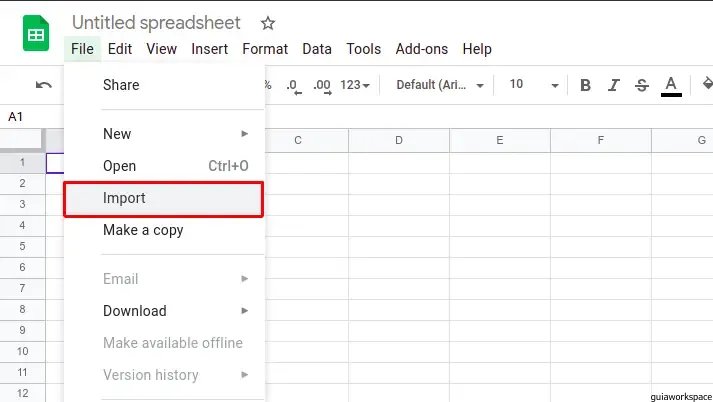Star the Untitled spreadsheet

(x=267, y=22)
